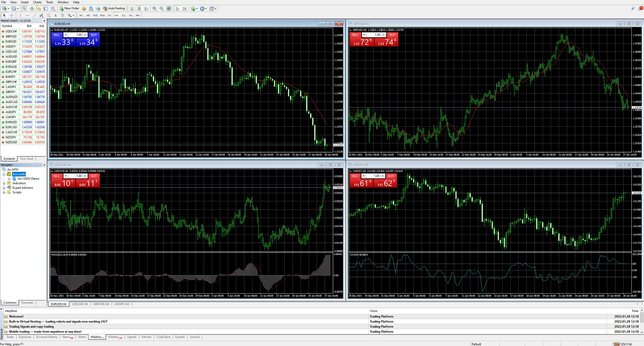The image size is (644, 346).
Task: Toggle the Navigator panel star-folder icon
Action: click(x=39, y=8)
